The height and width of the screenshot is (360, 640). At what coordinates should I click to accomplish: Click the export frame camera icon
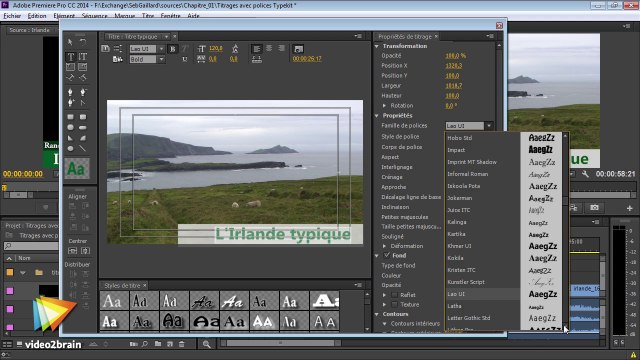click(594, 208)
